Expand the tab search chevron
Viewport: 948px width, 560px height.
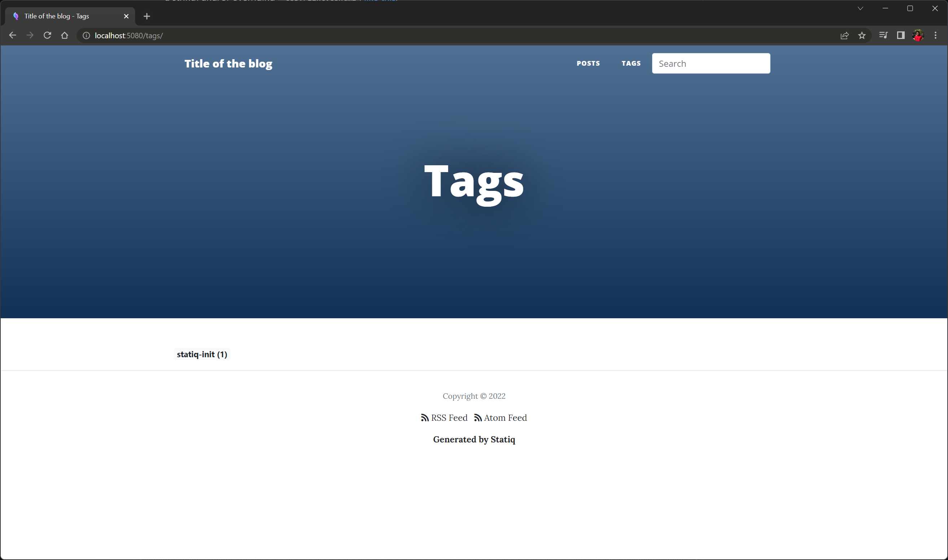point(860,8)
